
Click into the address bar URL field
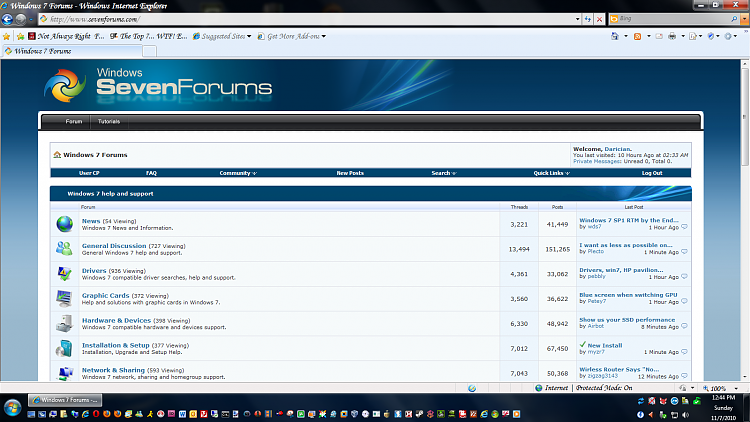306,19
